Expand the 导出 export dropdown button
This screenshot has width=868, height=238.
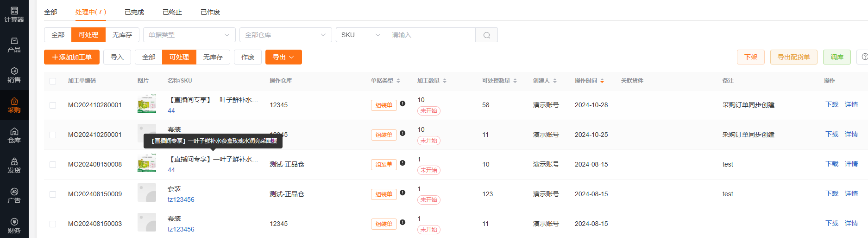283,57
